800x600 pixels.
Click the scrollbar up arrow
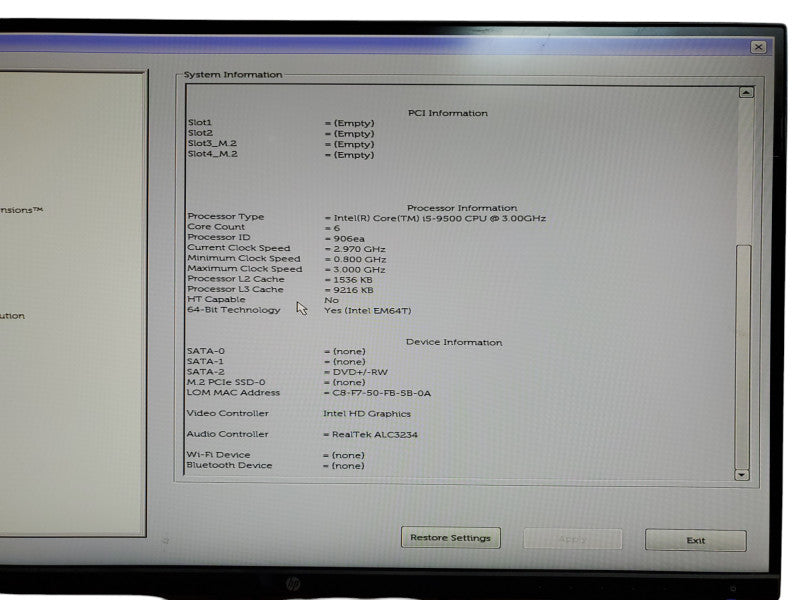click(x=746, y=92)
